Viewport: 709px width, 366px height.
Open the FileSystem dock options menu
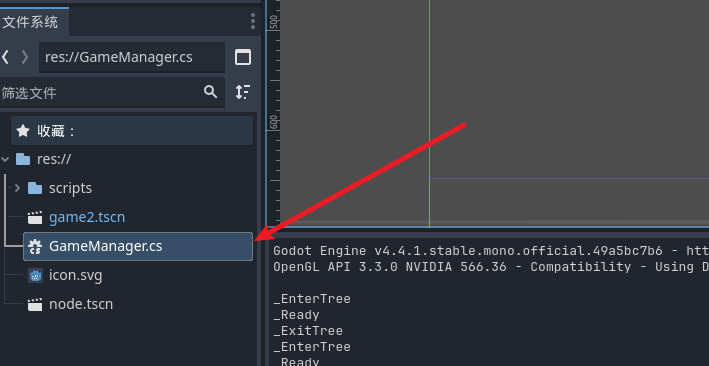click(252, 21)
